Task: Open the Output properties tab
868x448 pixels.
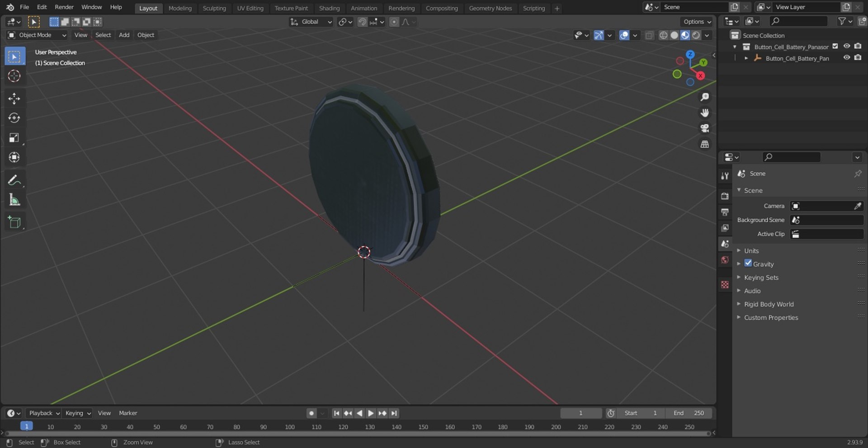Action: 725,212
